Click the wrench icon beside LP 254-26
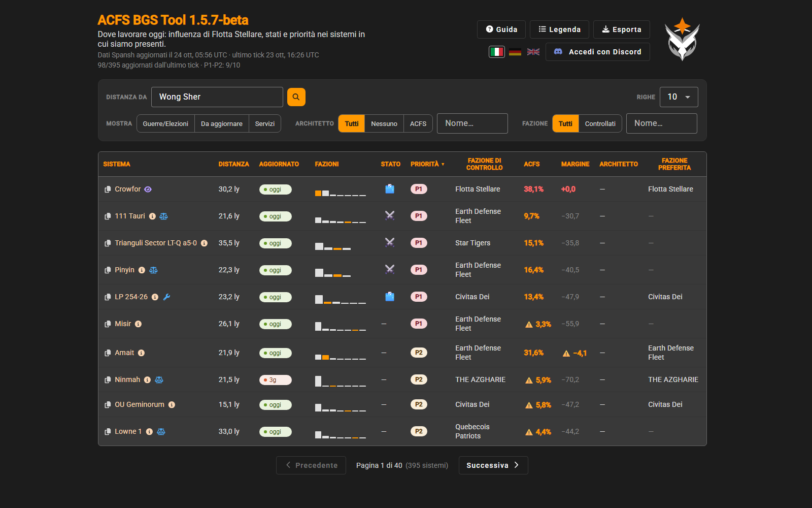The height and width of the screenshot is (508, 812). [166, 297]
